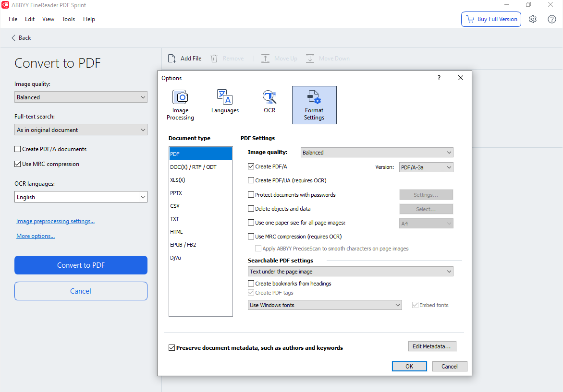563x392 pixels.
Task: Click password protection Settings button
Action: tap(426, 195)
